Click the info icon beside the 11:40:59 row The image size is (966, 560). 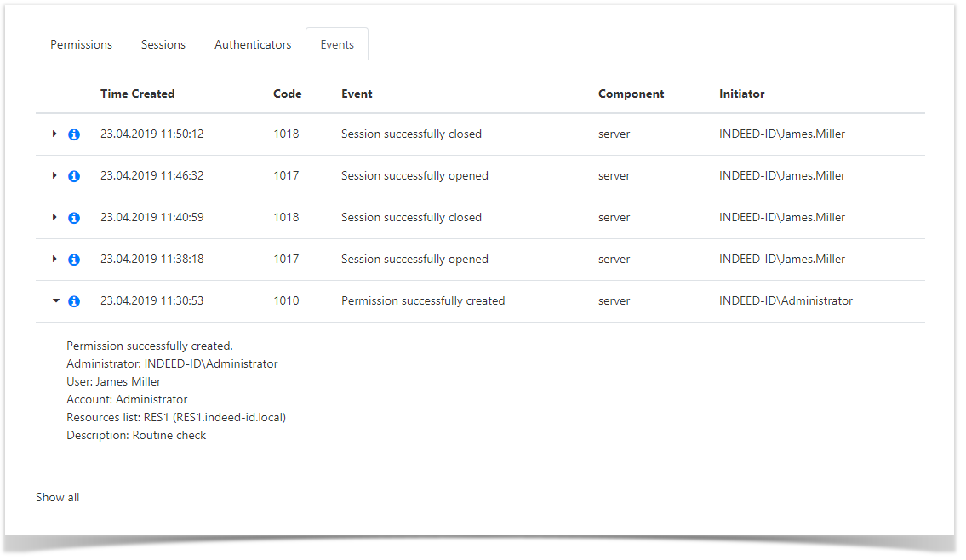pos(74,217)
